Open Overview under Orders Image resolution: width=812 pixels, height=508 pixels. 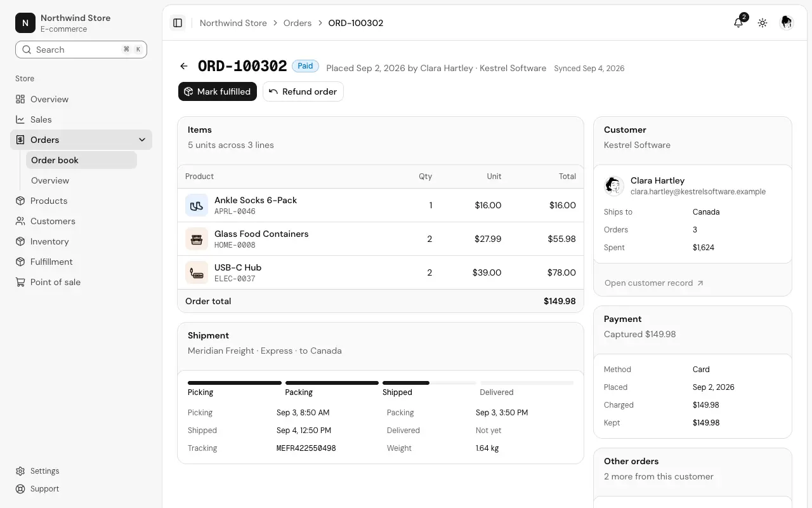[81, 180]
